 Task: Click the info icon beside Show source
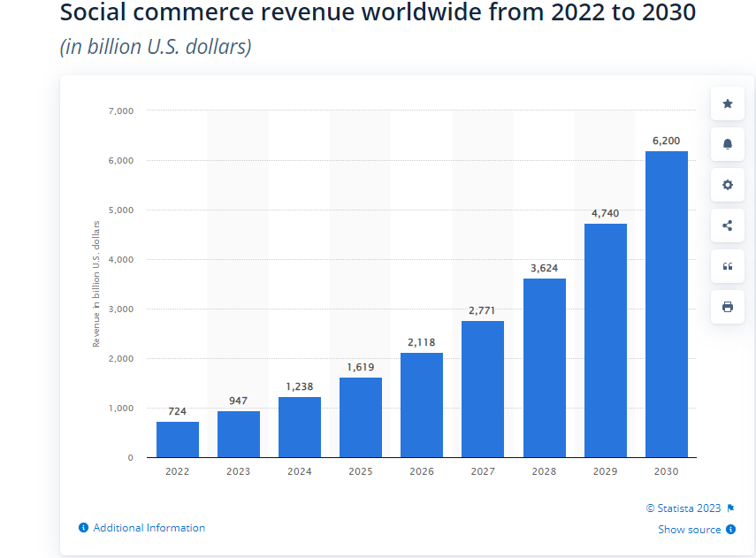(x=731, y=529)
